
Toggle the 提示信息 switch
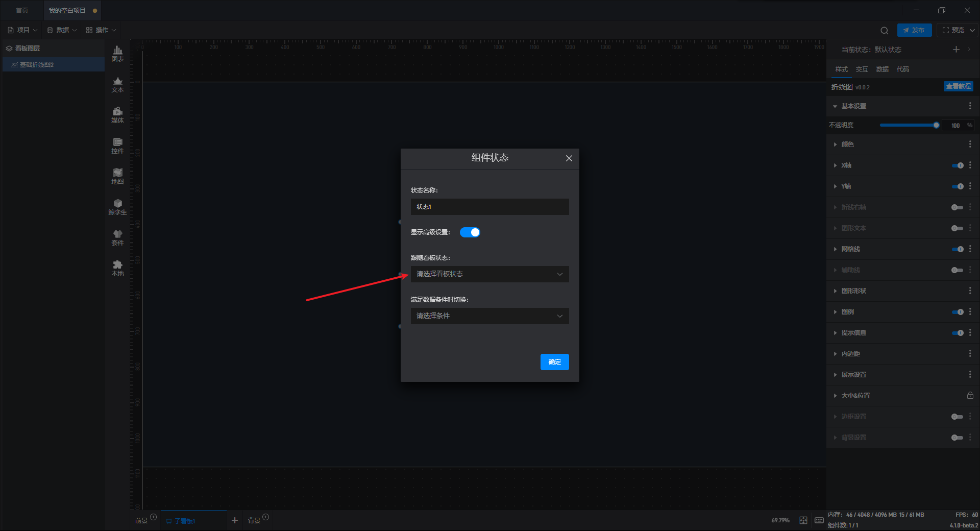tap(958, 333)
